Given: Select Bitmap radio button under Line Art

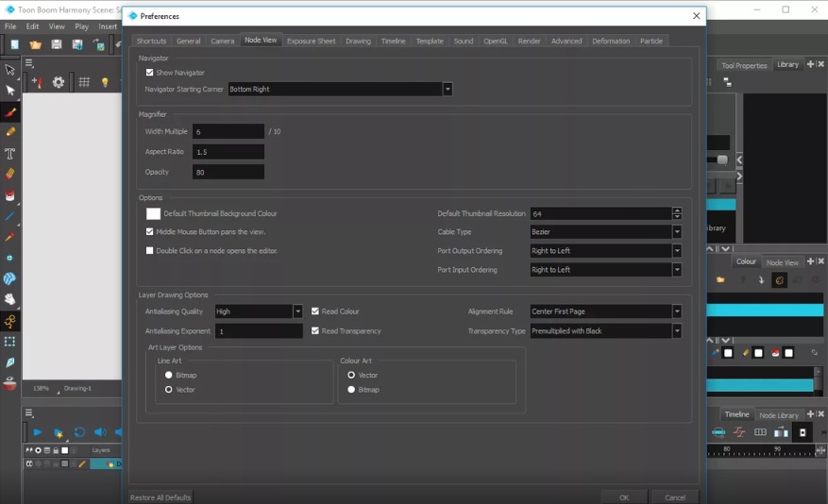Looking at the screenshot, I should click(169, 375).
